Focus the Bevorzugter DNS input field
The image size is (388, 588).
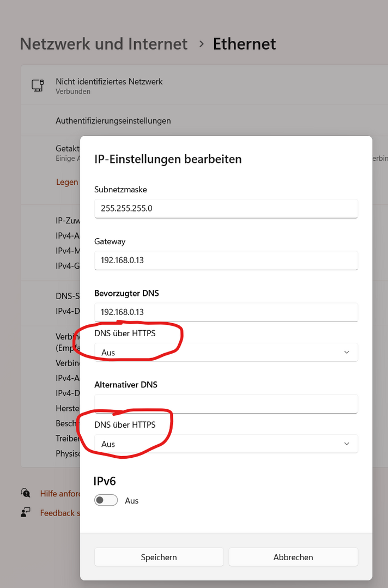(226, 312)
